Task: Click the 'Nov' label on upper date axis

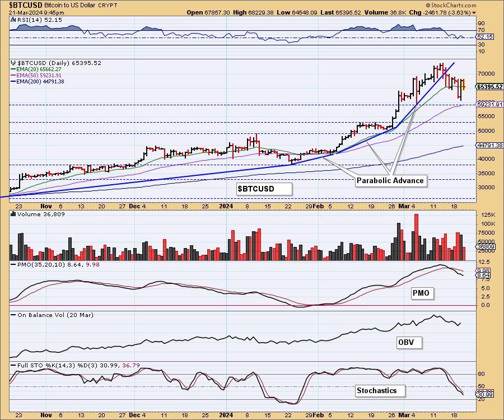Action: (x=46, y=206)
